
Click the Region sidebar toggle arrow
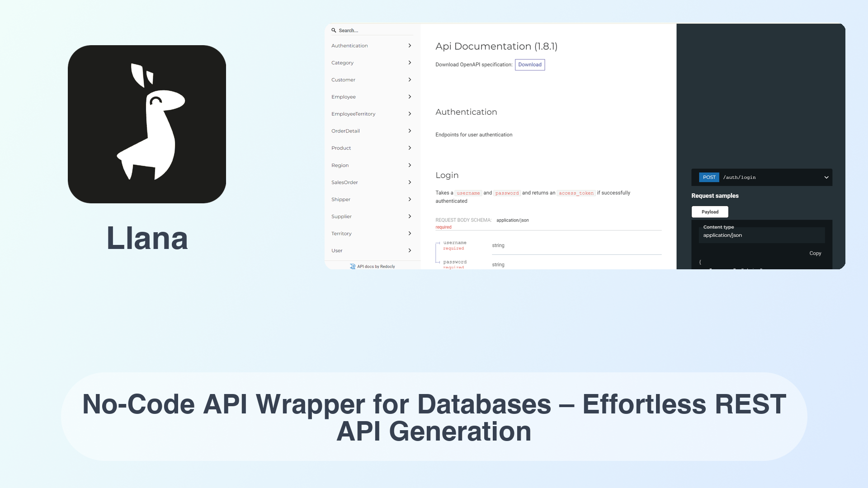pyautogui.click(x=409, y=165)
